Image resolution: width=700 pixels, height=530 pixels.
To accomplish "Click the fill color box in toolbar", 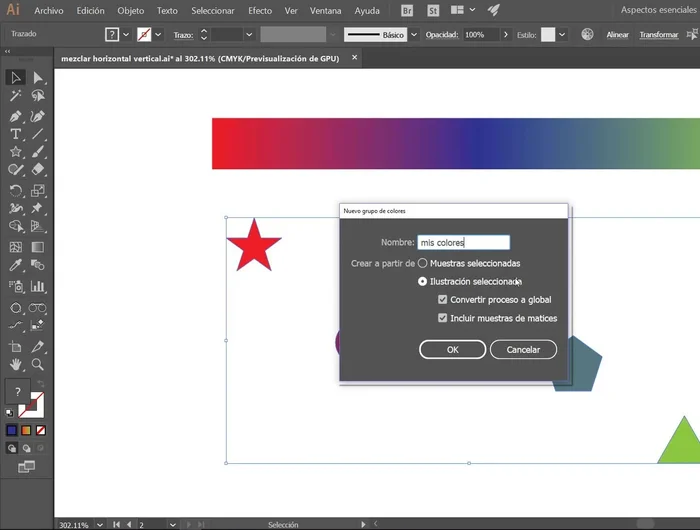I will click(x=17, y=392).
